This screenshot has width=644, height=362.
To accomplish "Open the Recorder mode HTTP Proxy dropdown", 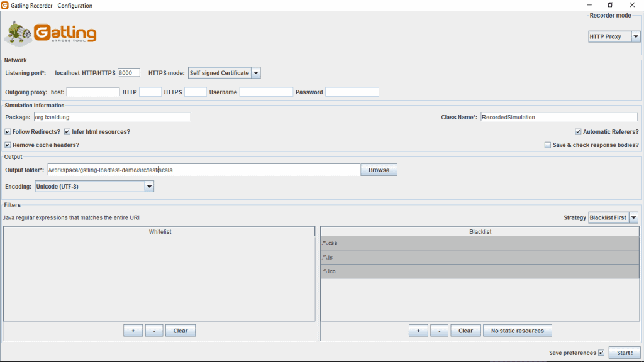I will click(614, 37).
